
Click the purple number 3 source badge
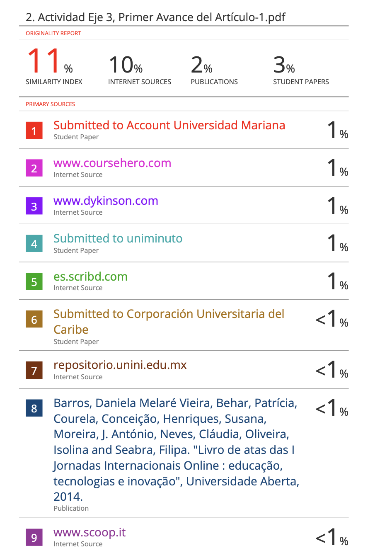[x=34, y=206]
